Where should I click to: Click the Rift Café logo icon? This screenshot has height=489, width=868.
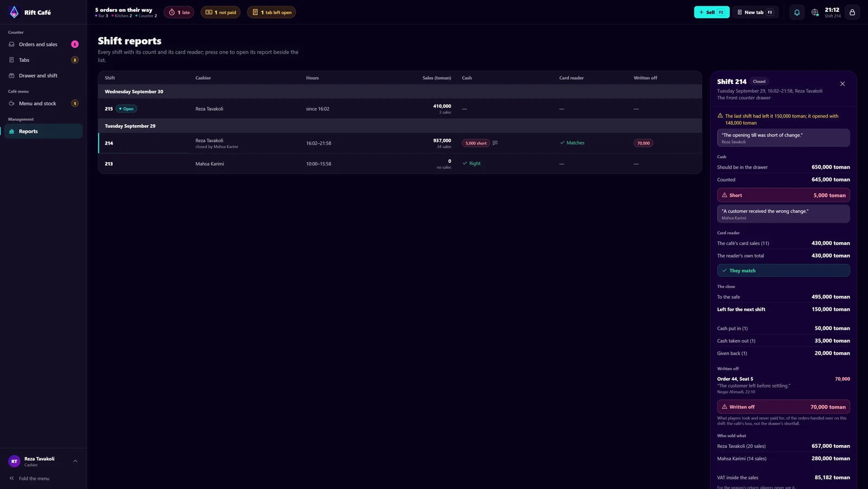[14, 12]
